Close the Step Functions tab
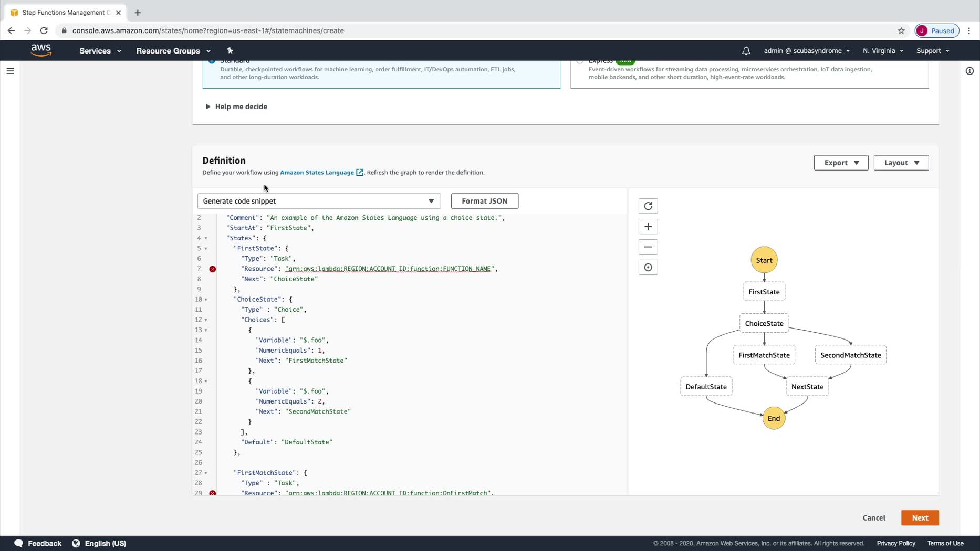 click(118, 13)
